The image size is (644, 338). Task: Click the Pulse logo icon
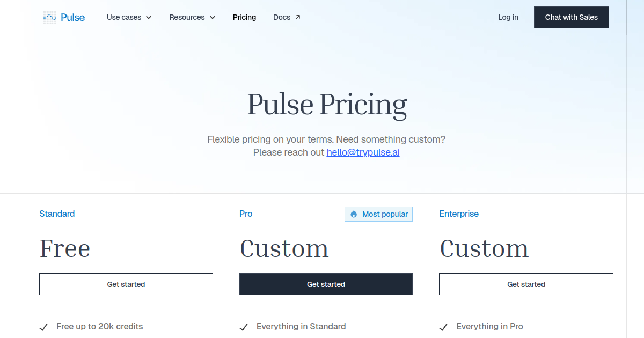point(50,17)
